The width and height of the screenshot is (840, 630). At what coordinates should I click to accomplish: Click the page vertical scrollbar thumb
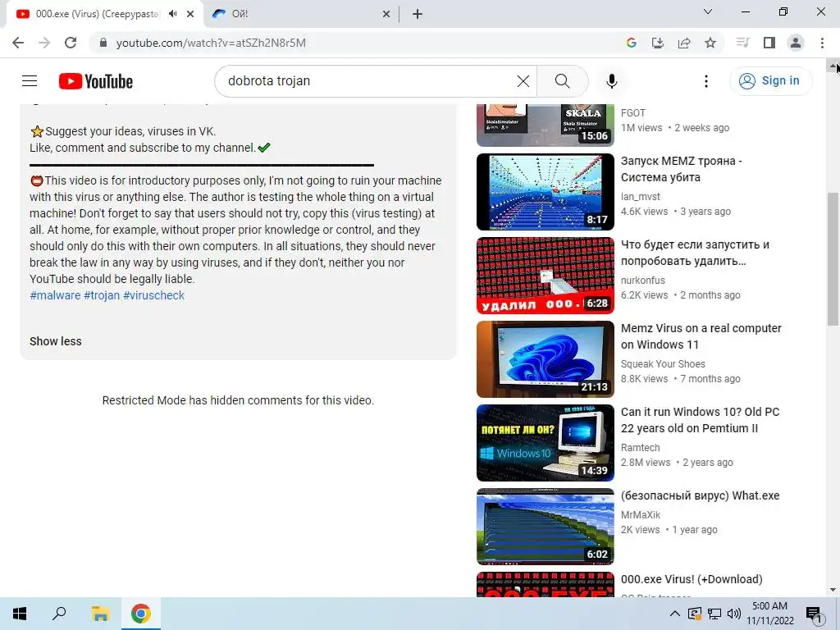[833, 258]
